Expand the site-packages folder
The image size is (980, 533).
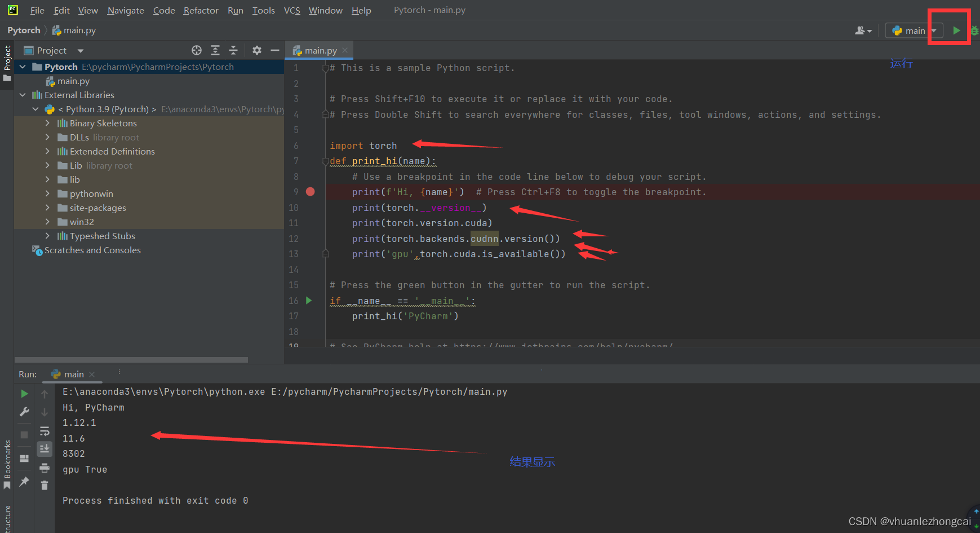47,208
